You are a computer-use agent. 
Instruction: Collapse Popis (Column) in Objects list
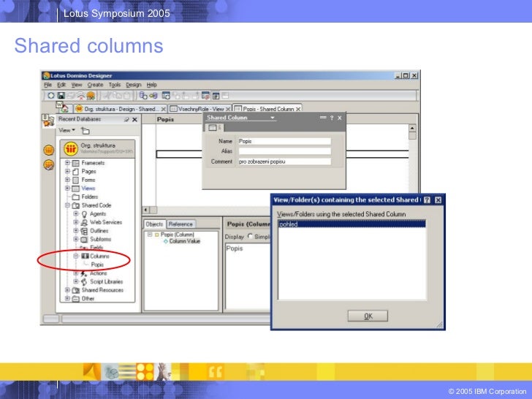(x=150, y=235)
